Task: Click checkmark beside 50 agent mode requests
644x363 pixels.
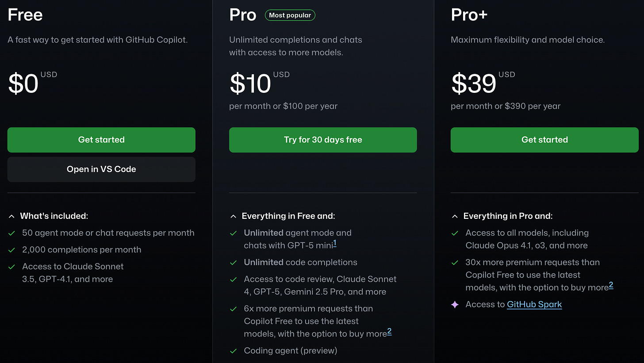Action: point(12,233)
